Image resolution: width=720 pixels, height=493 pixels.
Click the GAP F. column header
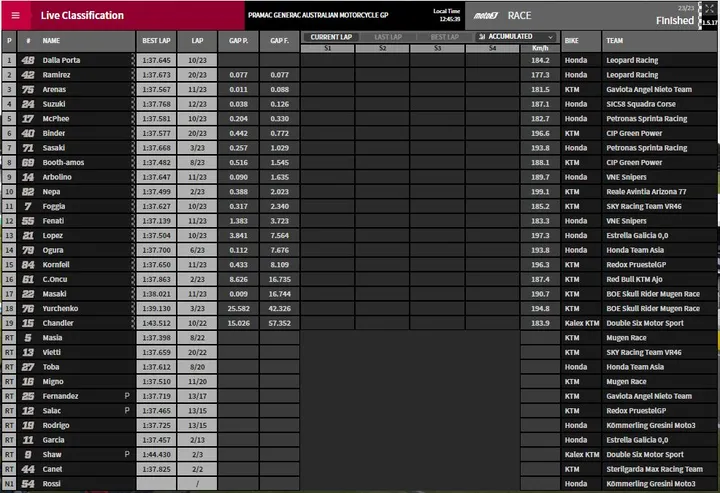tap(280, 41)
